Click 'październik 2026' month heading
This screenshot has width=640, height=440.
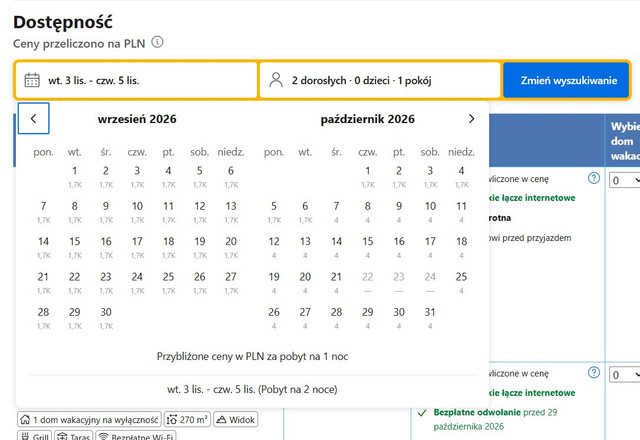point(367,119)
